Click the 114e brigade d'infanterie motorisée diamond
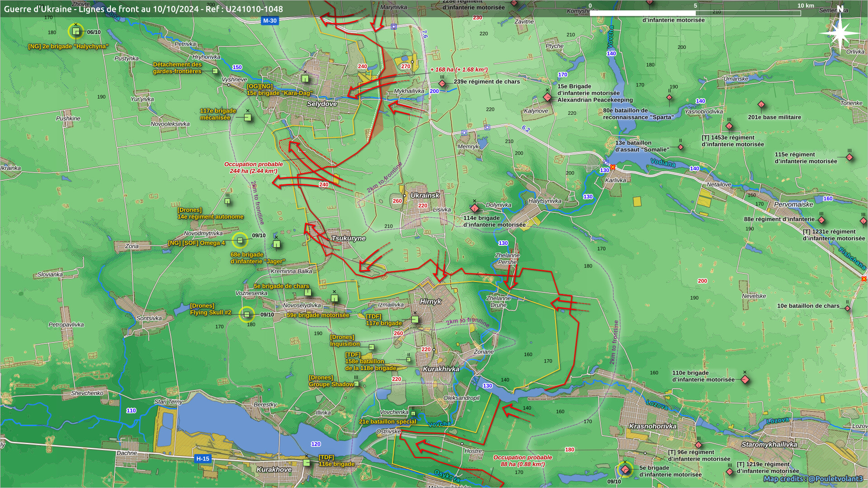 pyautogui.click(x=475, y=208)
